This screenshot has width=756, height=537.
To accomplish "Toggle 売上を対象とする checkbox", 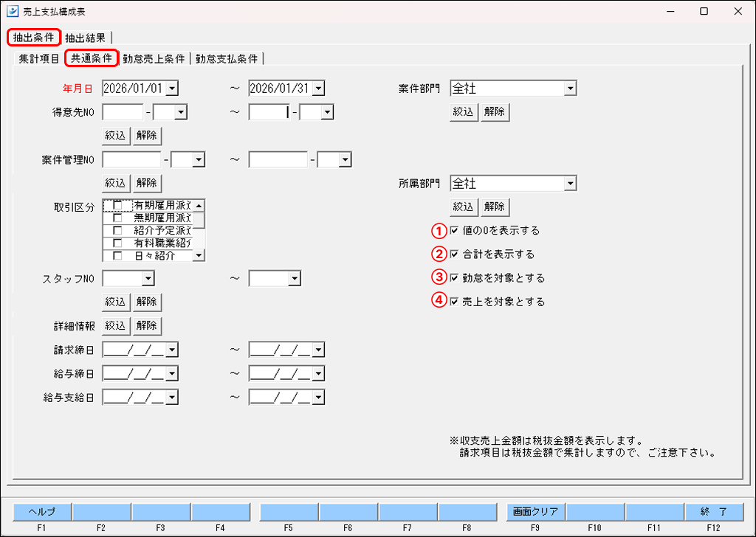I will click(x=454, y=302).
